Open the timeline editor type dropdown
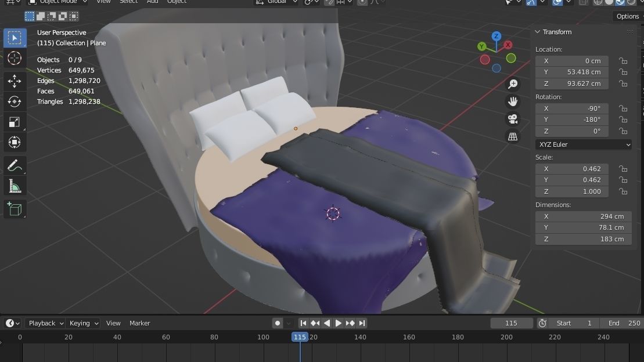 click(x=13, y=323)
